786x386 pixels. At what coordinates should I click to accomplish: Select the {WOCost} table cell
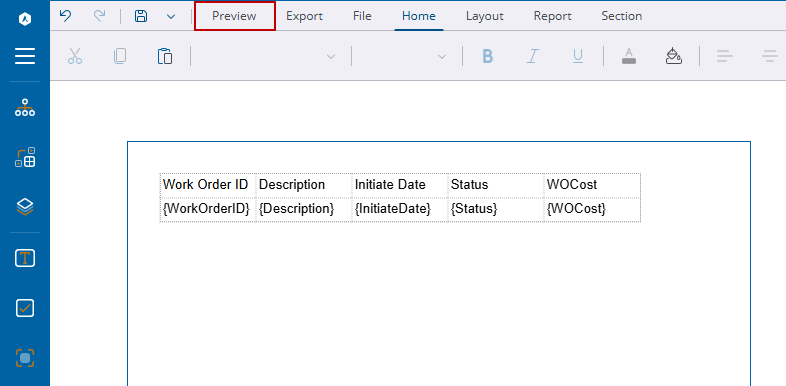(593, 210)
